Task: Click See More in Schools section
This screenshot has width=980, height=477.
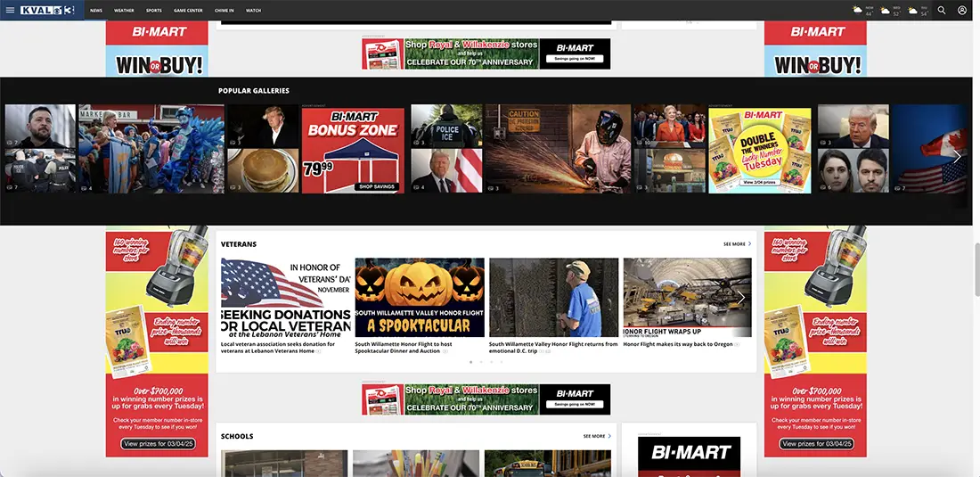Action: pos(594,436)
